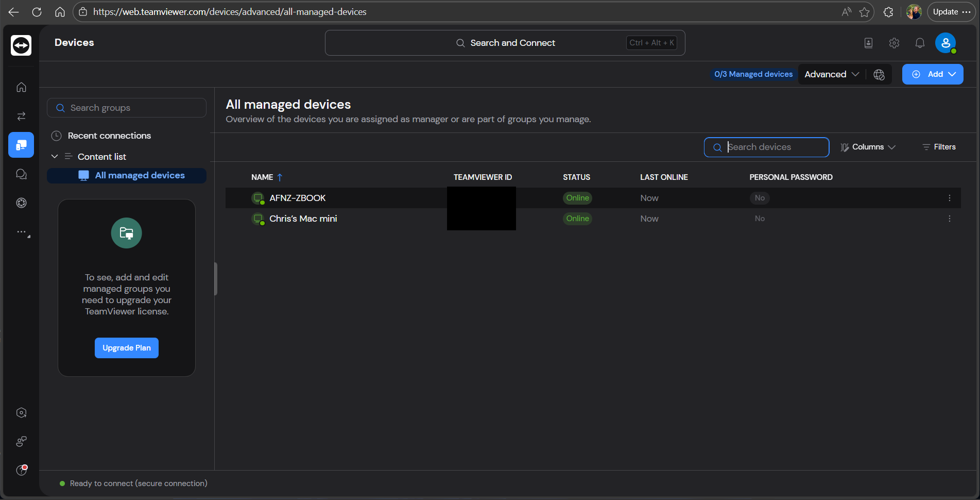The height and width of the screenshot is (500, 980).
Task: Select Recent connections
Action: click(x=109, y=136)
